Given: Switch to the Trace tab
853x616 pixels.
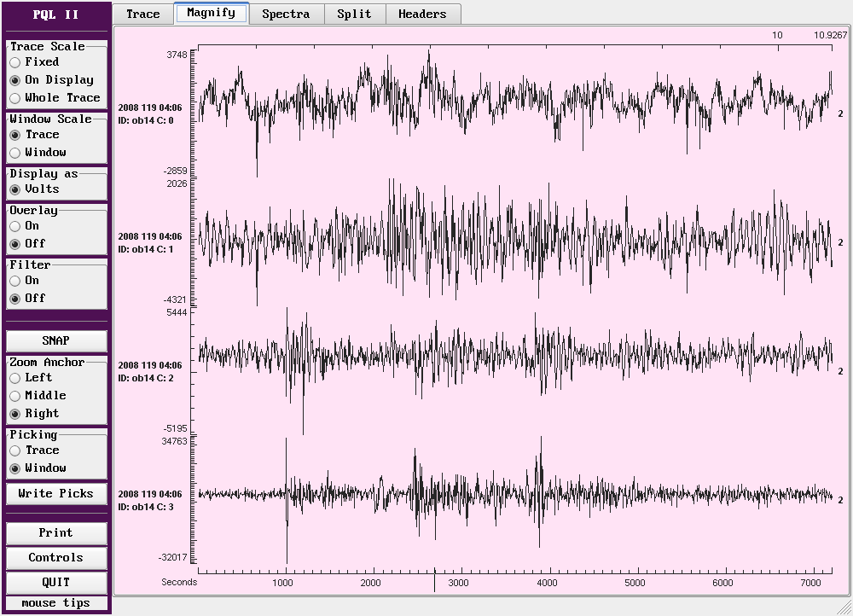Looking at the screenshot, I should 143,14.
